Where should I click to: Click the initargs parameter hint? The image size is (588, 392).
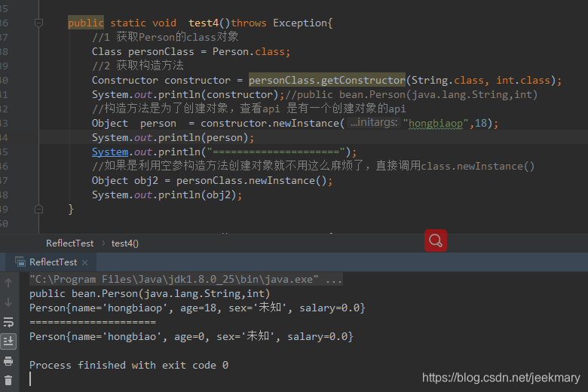[x=373, y=123]
